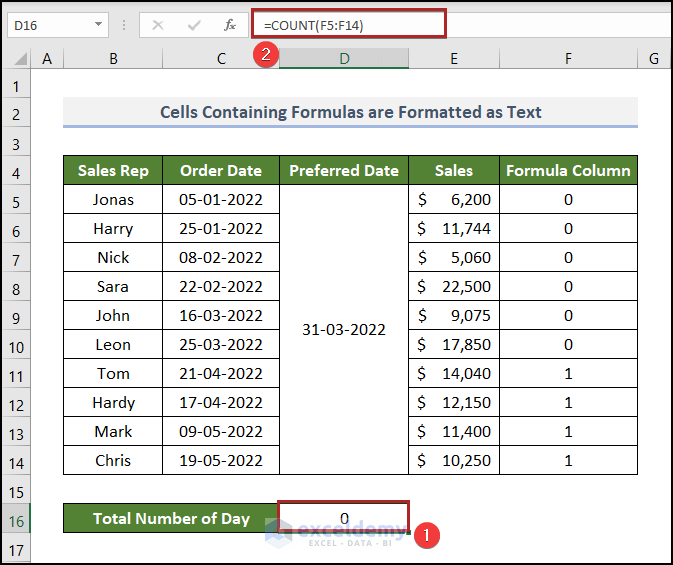Click the merged Preferred Date cell 31-03-2022
The width and height of the screenshot is (673, 565).
(x=343, y=329)
